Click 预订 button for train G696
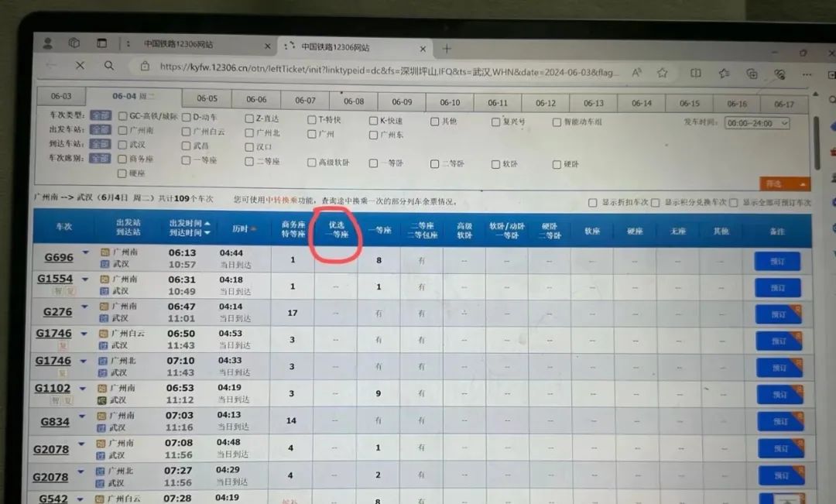This screenshot has width=836, height=504. (x=777, y=262)
